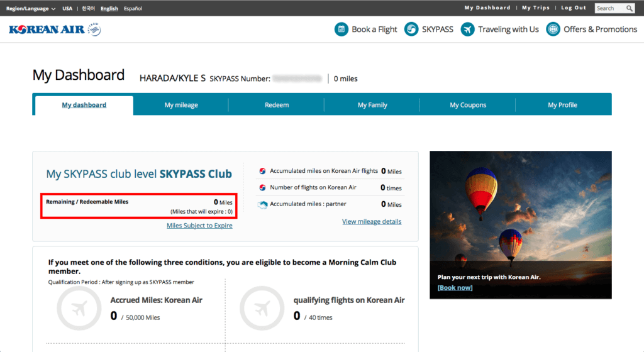
Task: Click the Offers & Promotions globe icon
Action: [553, 29]
